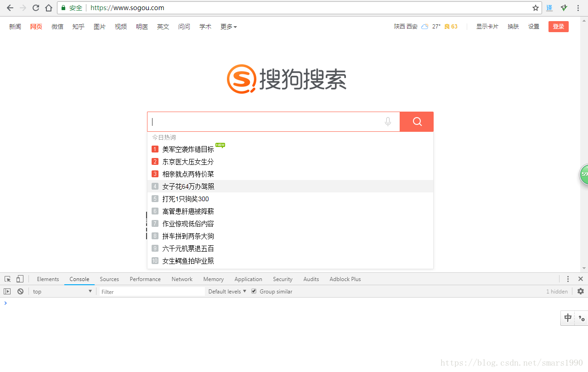The image size is (588, 372).
Task: Switch to the Console tab
Action: point(79,279)
